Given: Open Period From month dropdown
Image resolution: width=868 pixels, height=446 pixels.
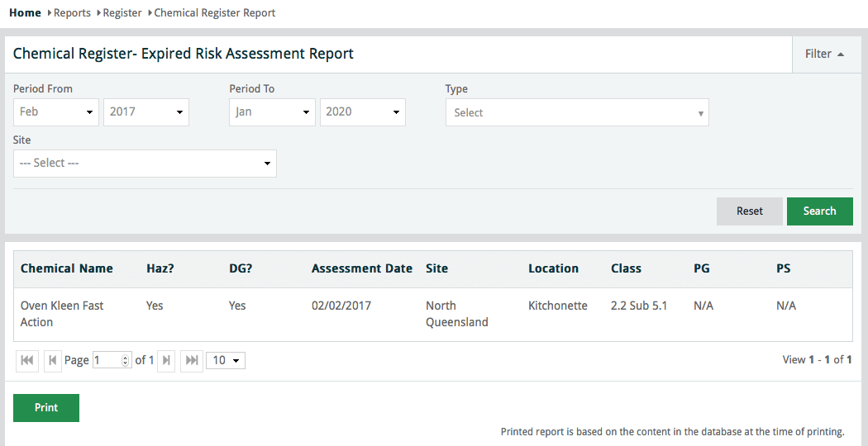Looking at the screenshot, I should click(56, 112).
